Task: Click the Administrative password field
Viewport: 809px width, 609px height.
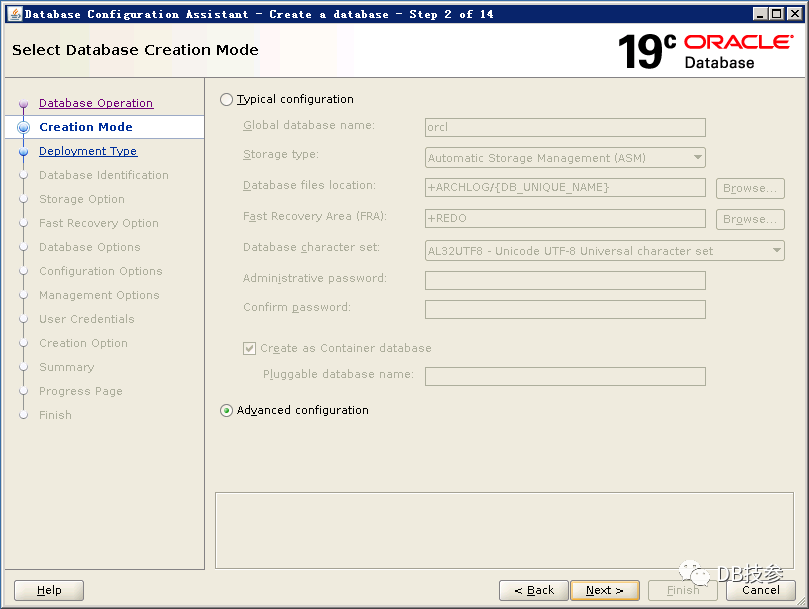Action: (565, 280)
